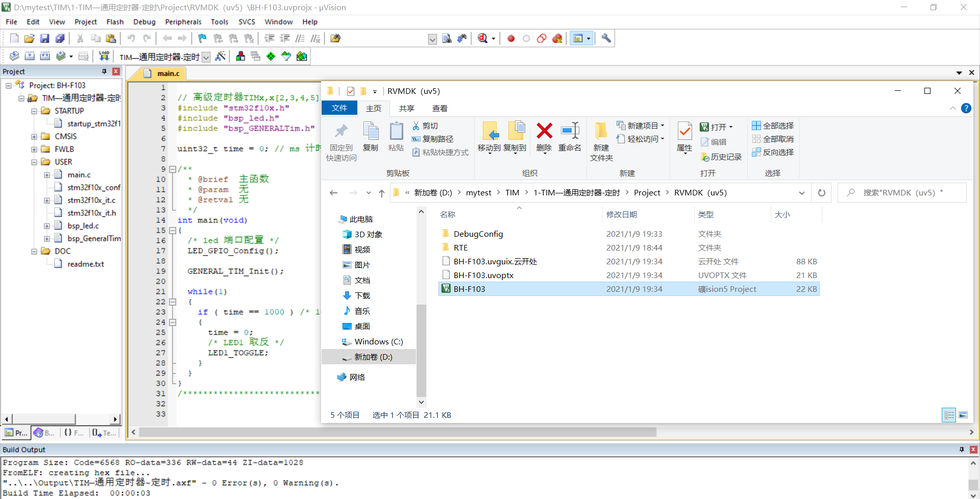Viewport: 980px width, 499px height.
Task: Click the Open file icon in µVision
Action: pos(29,38)
